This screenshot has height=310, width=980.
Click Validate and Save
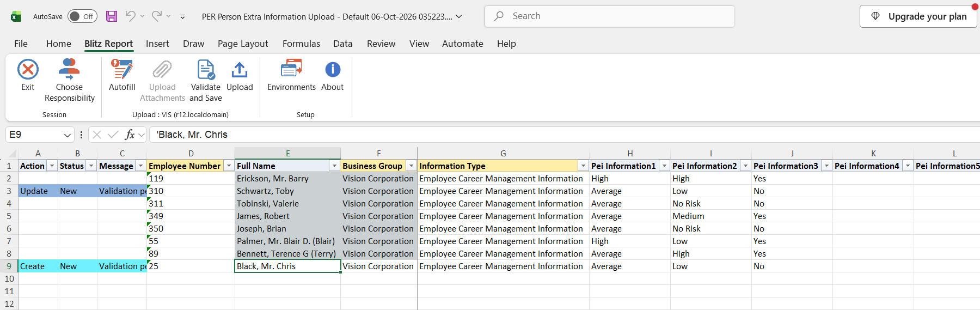point(206,81)
